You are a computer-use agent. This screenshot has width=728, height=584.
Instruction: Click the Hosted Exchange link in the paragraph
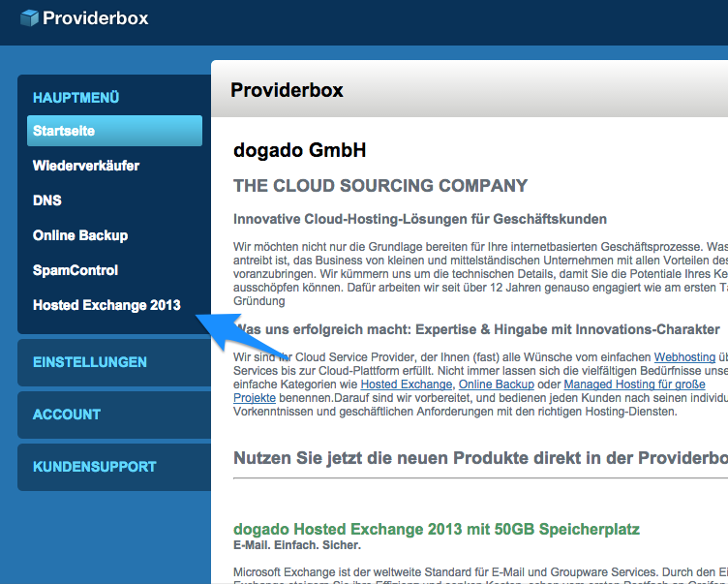(406, 384)
